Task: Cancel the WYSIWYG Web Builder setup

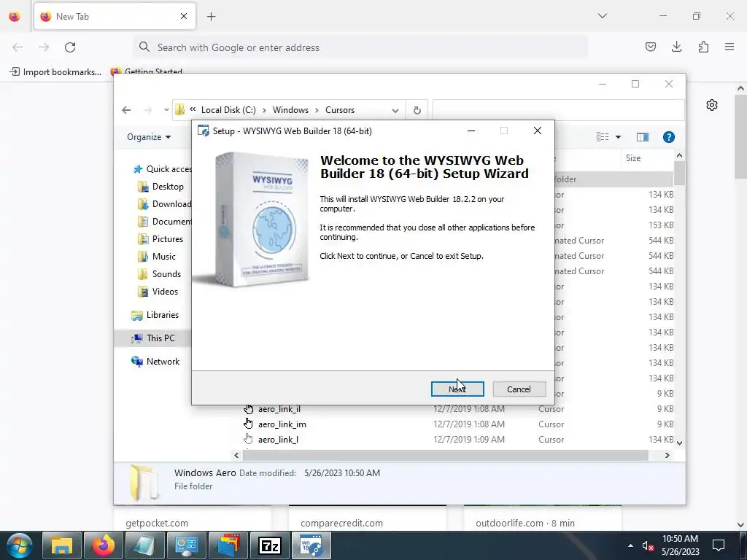Action: click(x=519, y=389)
